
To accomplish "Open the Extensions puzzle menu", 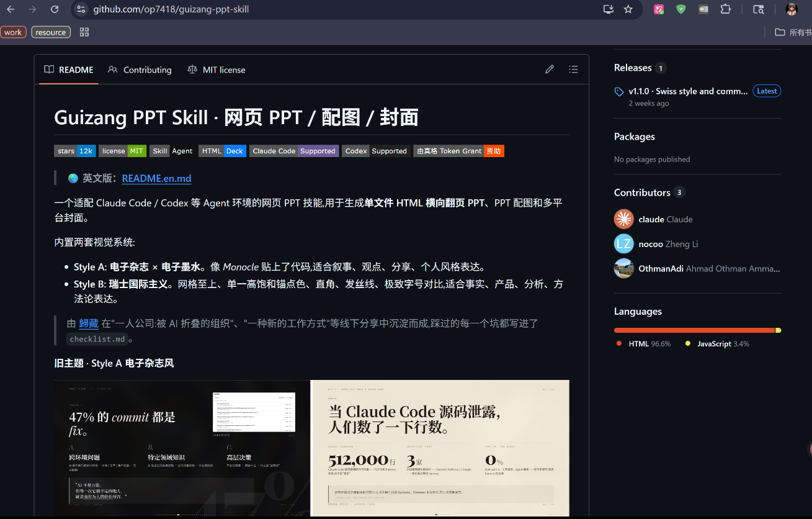I will [x=725, y=9].
